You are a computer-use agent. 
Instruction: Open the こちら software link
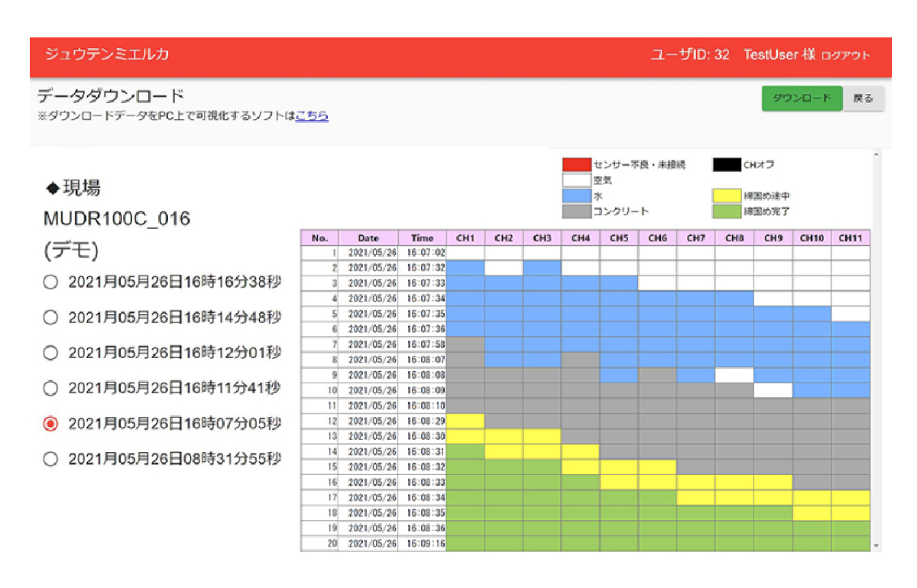[312, 116]
